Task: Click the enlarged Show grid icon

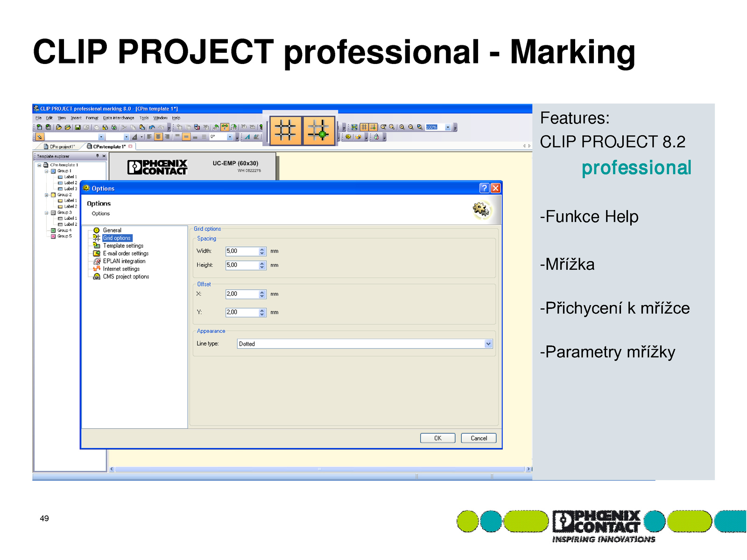Action: (286, 130)
